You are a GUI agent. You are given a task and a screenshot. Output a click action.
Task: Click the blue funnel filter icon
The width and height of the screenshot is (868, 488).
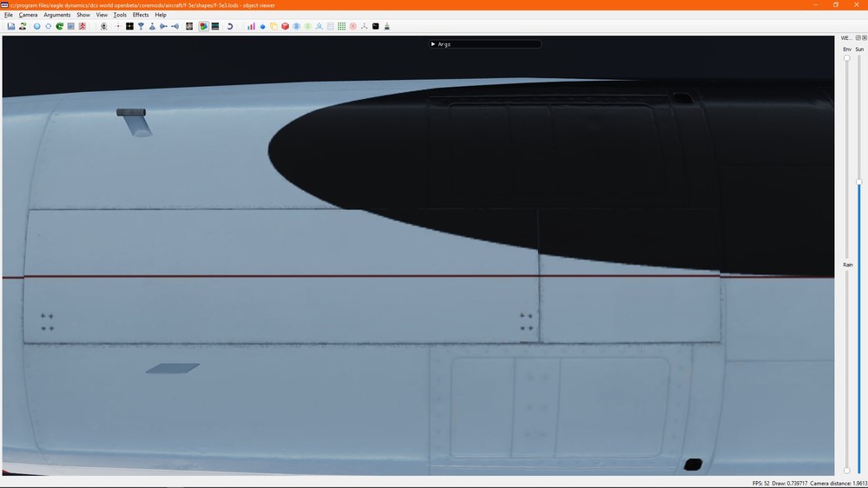tap(141, 26)
